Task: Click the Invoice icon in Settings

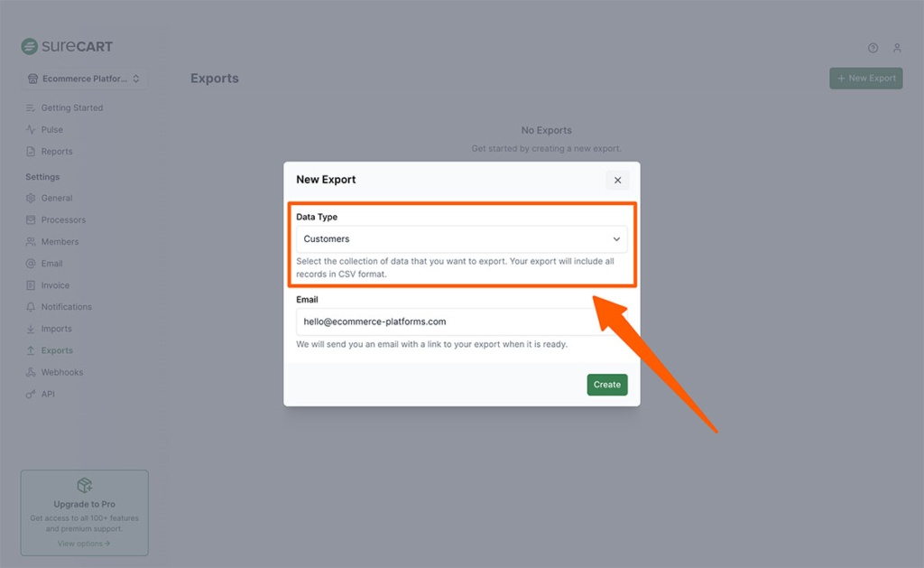Action: coord(32,284)
